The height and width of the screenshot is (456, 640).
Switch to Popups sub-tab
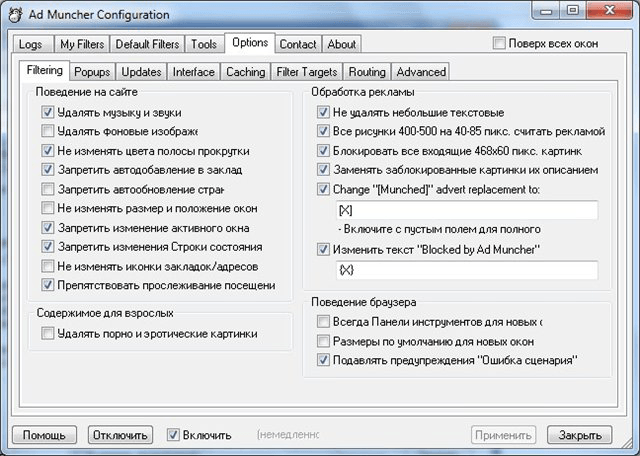point(92,72)
